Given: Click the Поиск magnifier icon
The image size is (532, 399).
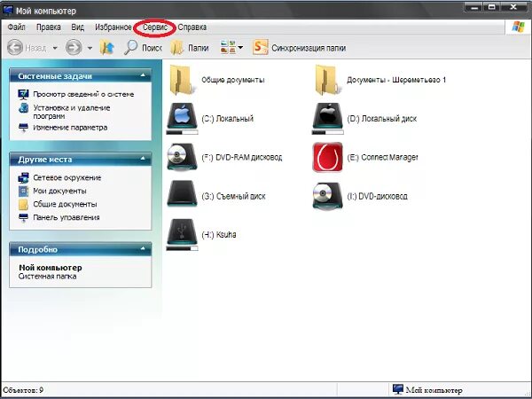Looking at the screenshot, I should [130, 48].
